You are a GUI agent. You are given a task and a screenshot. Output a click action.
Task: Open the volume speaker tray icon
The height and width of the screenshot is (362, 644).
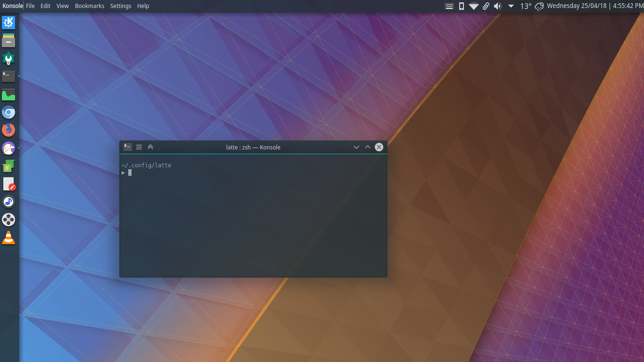pos(497,6)
